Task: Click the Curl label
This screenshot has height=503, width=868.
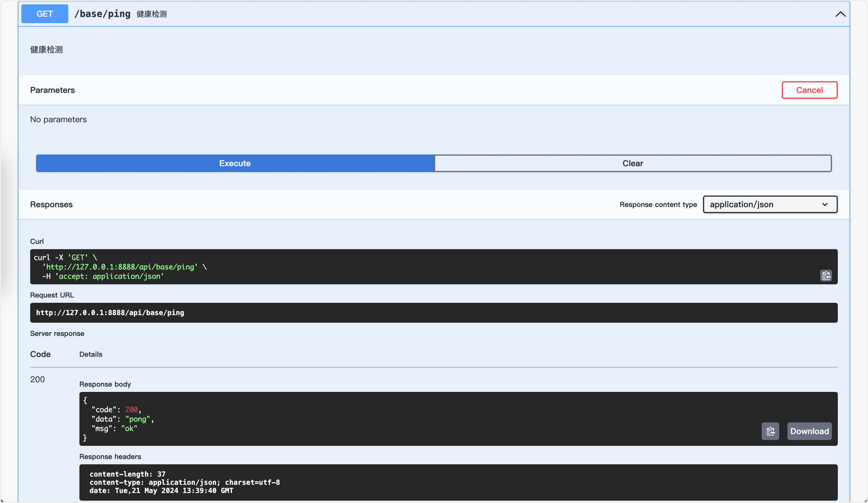Action: (x=37, y=241)
